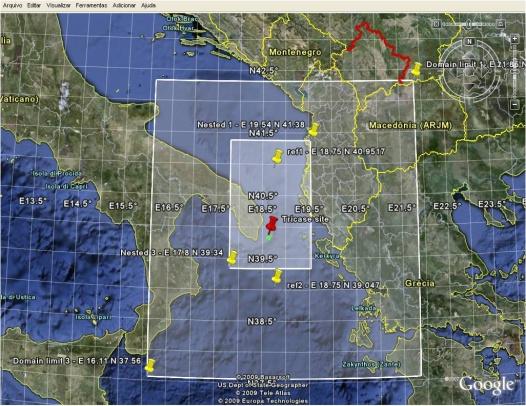Click the E18.5° longitude grid label

click(262, 209)
